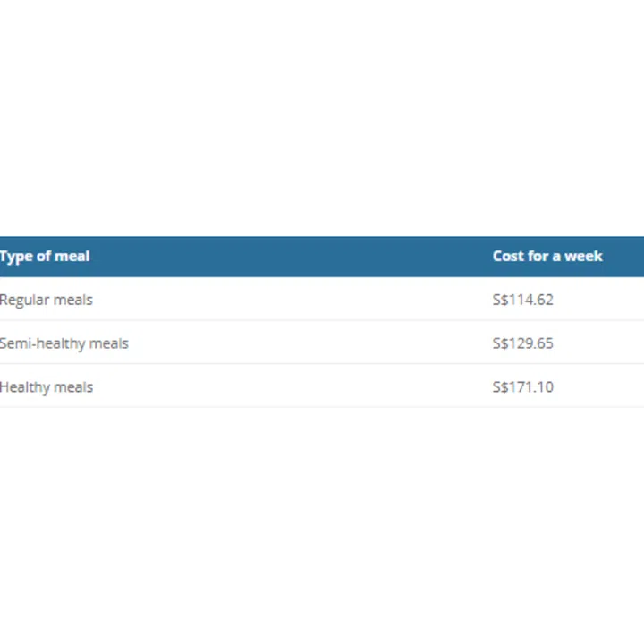644x644 pixels.
Task: Click the word "Semi-healthy" in the table
Action: pyautogui.click(x=42, y=343)
